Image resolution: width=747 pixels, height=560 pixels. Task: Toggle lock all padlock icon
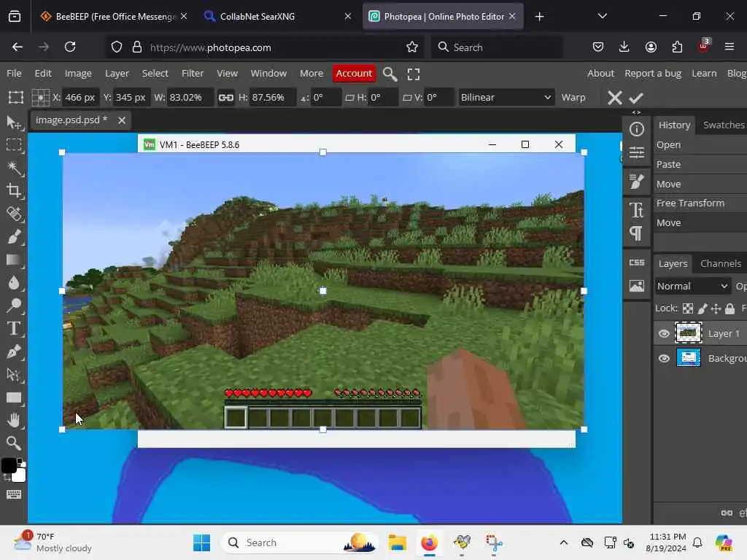[729, 308]
